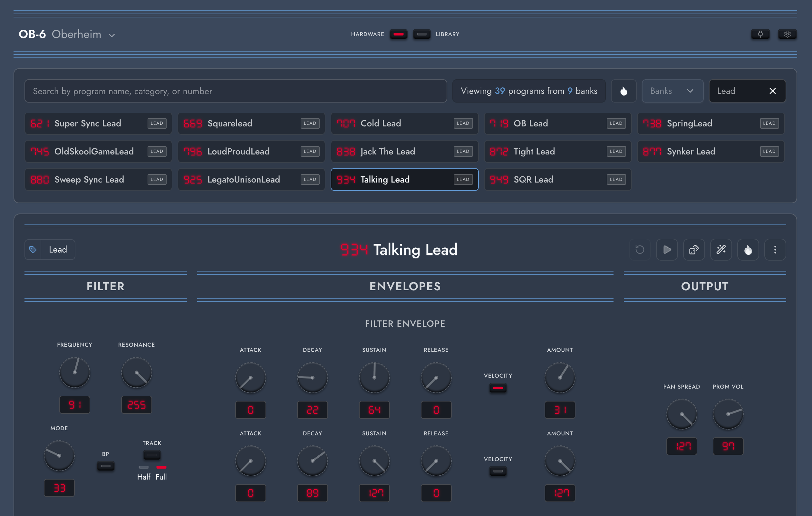This screenshot has width=812, height=516.
Task: Click the filter Mode knob
Action: [59, 456]
